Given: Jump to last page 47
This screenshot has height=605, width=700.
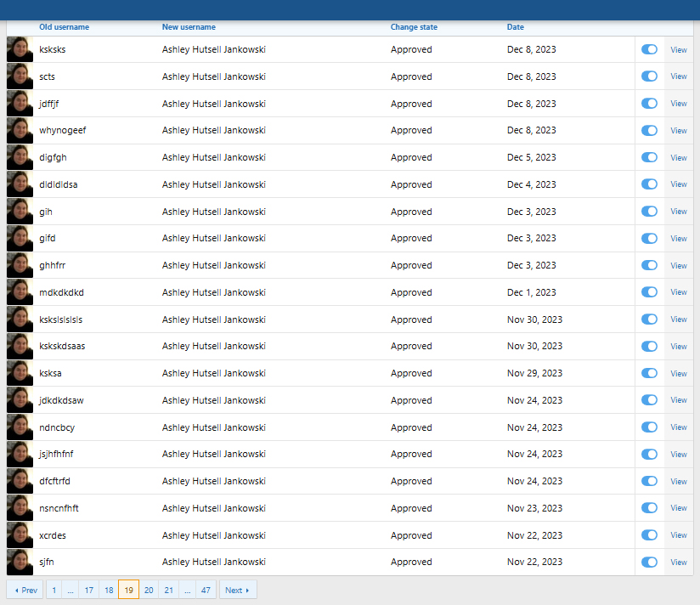Looking at the screenshot, I should 206,590.
